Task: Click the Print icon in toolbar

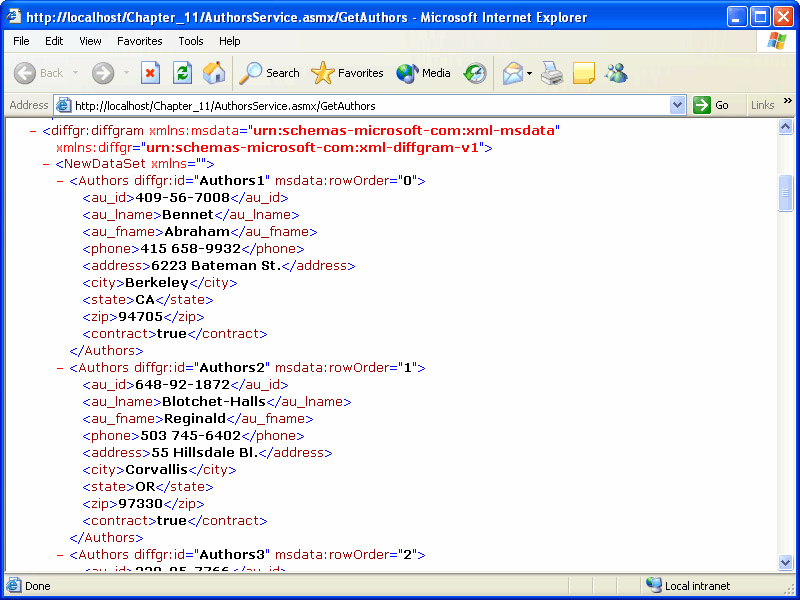Action: 552,73
